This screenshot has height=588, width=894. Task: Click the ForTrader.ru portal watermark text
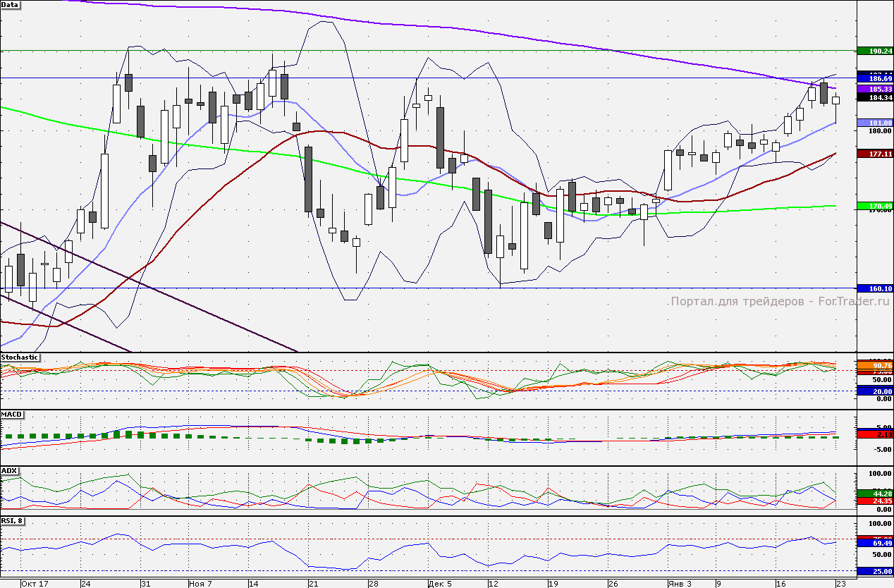click(x=779, y=302)
